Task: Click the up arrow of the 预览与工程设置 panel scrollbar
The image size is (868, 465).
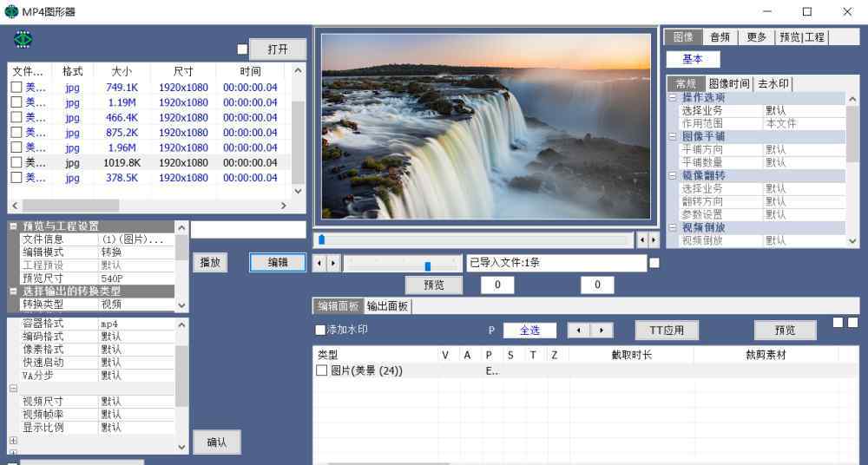Action: pyautogui.click(x=181, y=227)
